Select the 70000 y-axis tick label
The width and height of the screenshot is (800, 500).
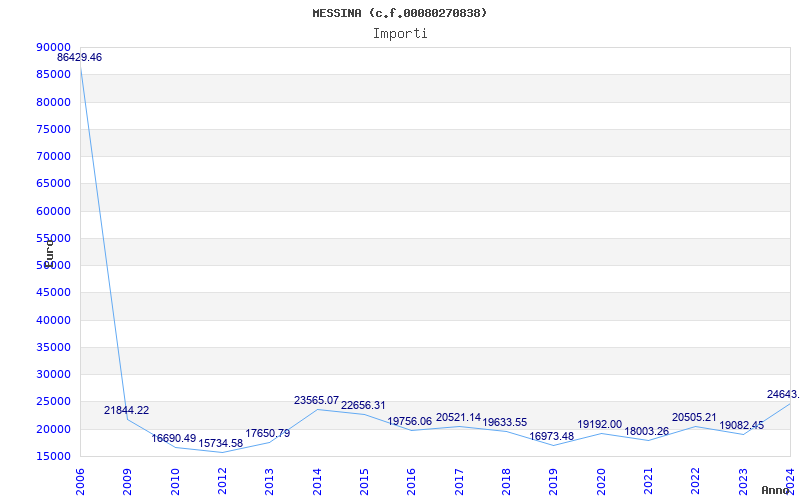tap(54, 156)
